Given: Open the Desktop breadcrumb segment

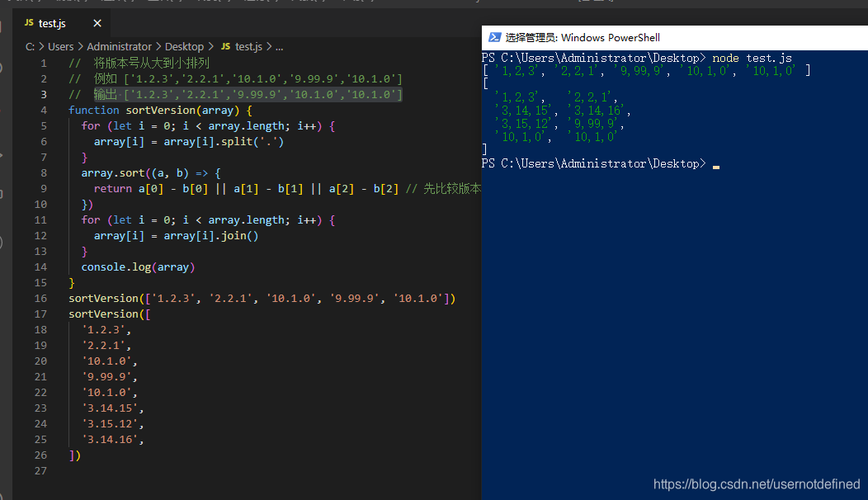Looking at the screenshot, I should (x=184, y=46).
